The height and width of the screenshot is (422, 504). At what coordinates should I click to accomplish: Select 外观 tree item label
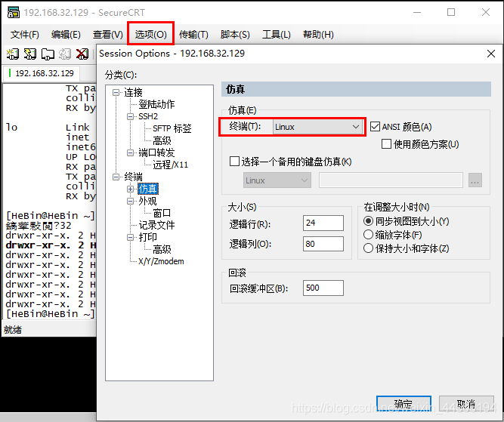[x=147, y=201]
